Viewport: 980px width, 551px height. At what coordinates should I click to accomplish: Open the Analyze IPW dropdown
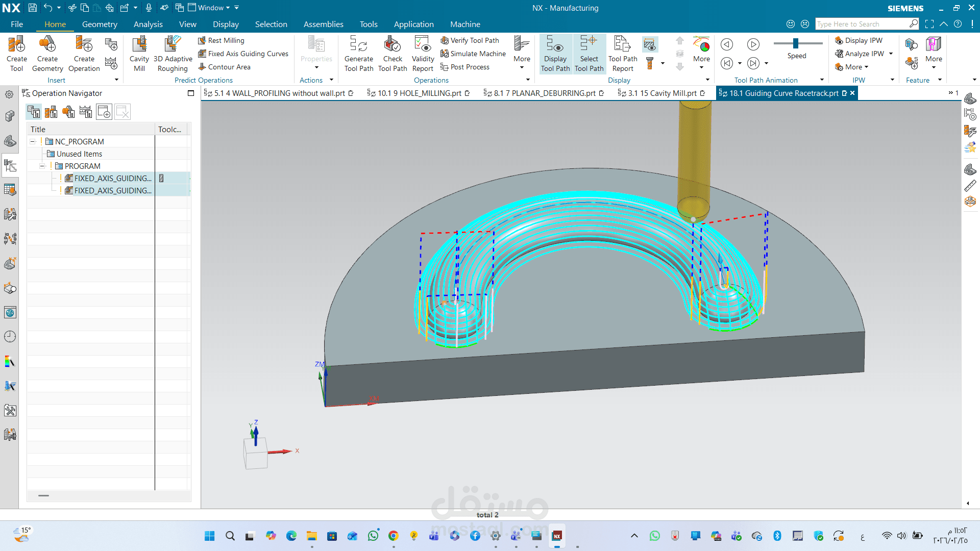pos(891,54)
